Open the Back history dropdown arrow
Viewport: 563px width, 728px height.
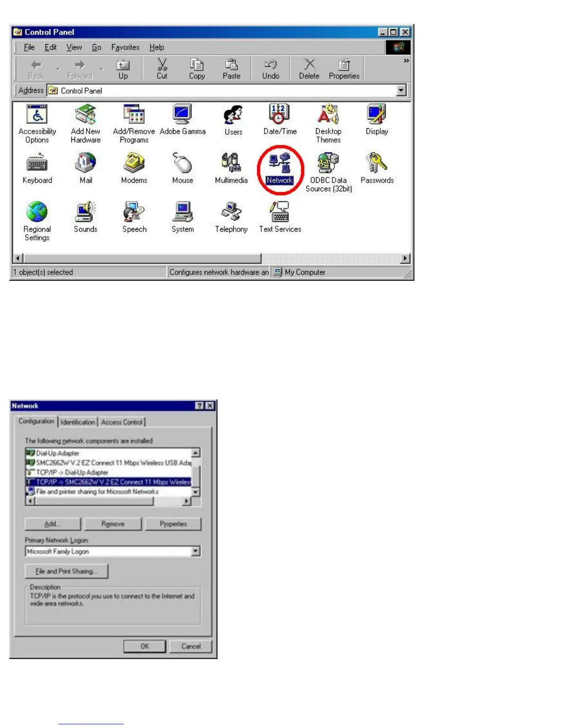58,69
